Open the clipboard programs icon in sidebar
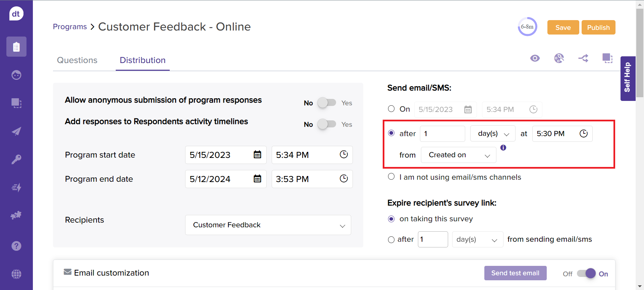This screenshot has width=644, height=290. [16, 47]
